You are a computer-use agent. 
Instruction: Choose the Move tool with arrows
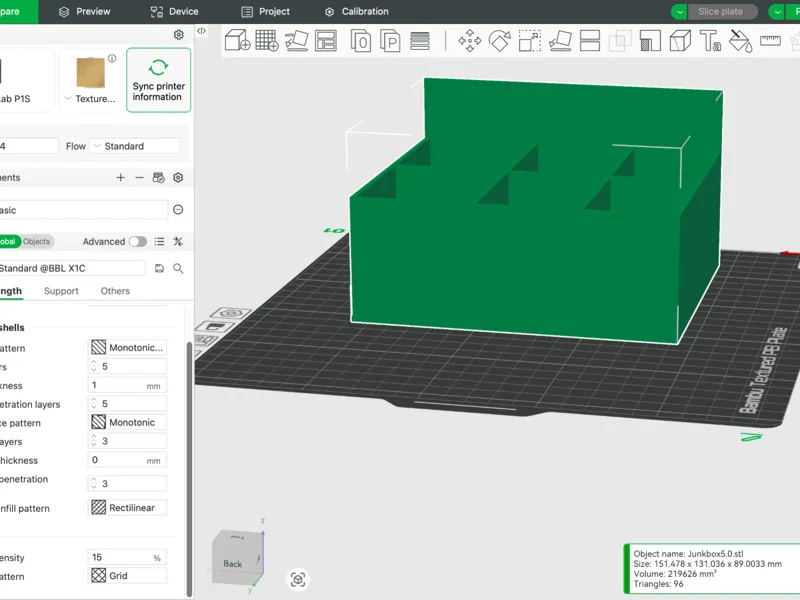coord(469,40)
